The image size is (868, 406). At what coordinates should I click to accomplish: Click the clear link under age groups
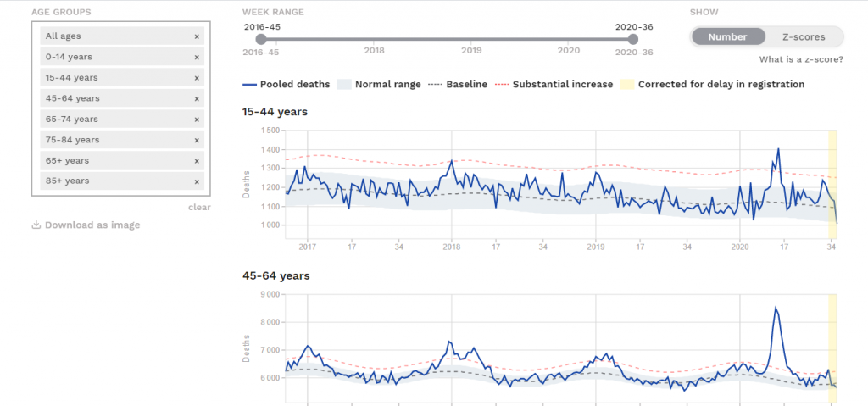point(199,208)
